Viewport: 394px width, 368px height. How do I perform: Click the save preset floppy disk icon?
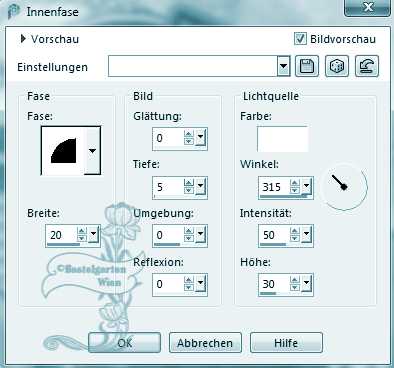tap(307, 66)
